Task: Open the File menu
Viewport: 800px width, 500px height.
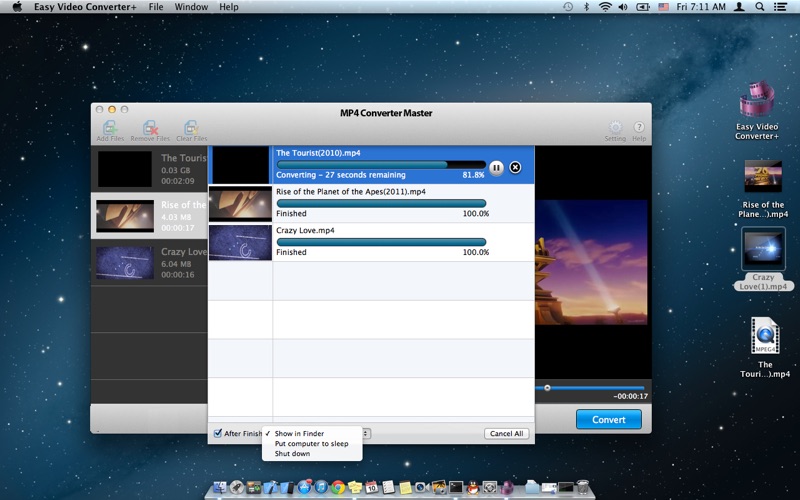Action: pos(156,7)
